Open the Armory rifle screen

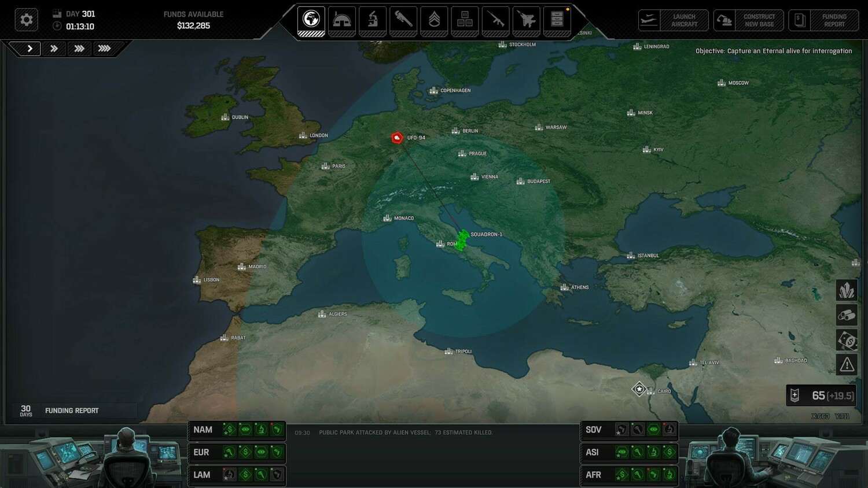495,20
